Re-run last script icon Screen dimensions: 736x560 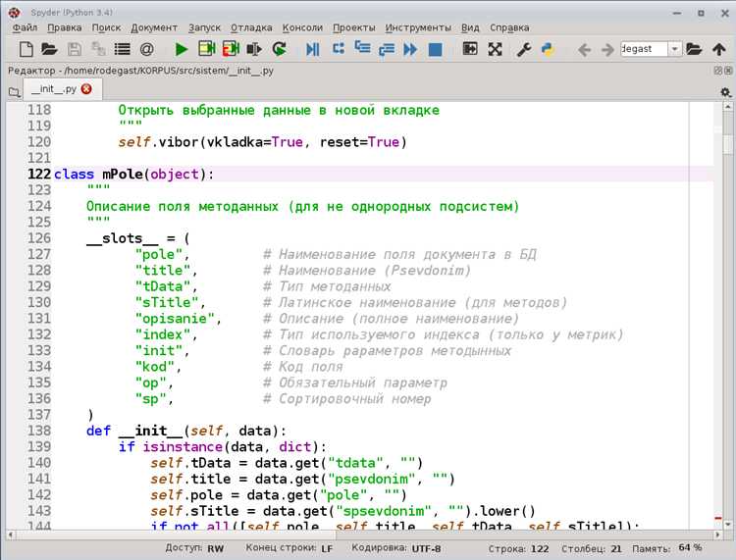tap(280, 49)
